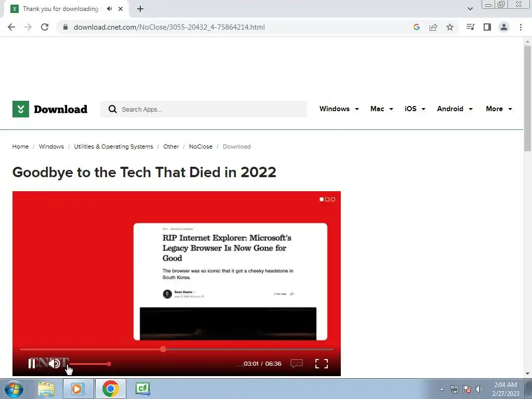Screen dimensions: 532x399
Task: Click the search magnifier icon
Action: [112, 109]
